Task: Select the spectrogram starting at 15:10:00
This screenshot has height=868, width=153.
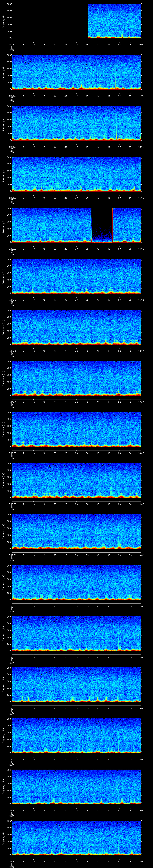Action: coord(76,72)
